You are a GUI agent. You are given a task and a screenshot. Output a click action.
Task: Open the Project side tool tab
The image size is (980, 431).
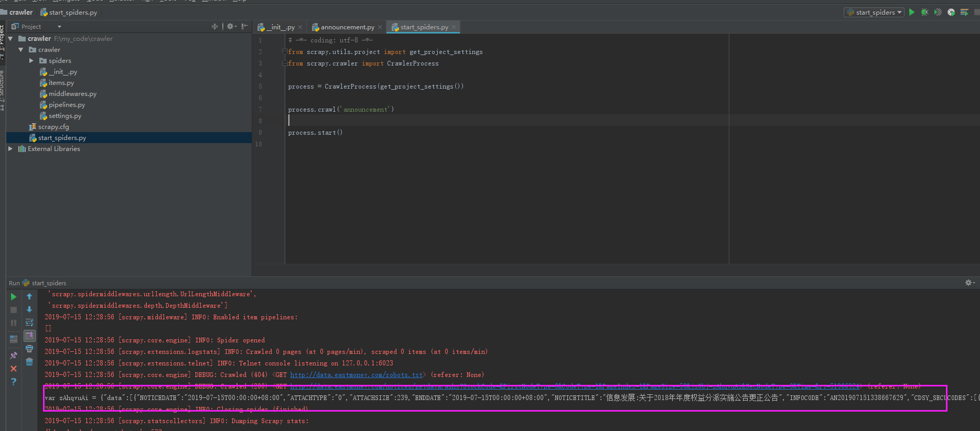tap(2, 39)
